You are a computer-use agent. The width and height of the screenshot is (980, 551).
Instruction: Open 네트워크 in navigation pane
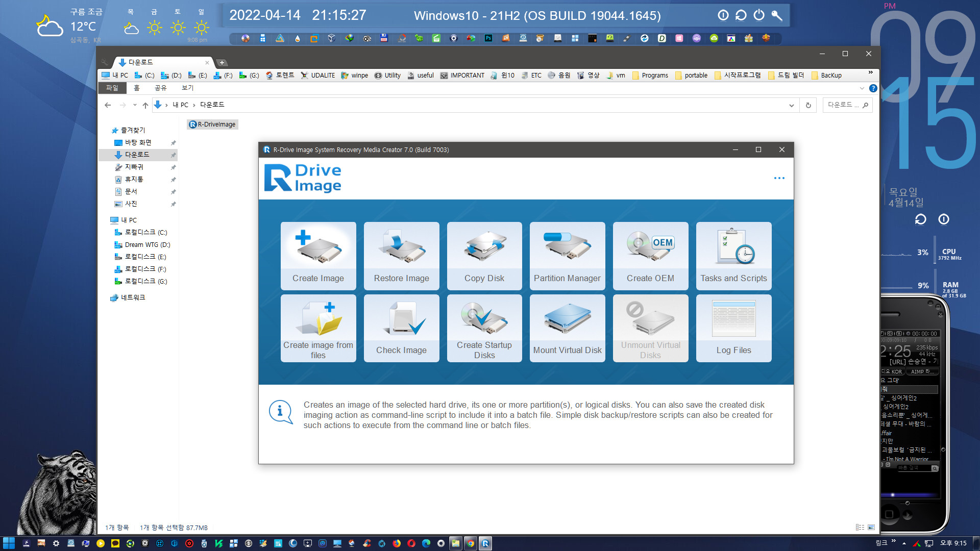point(133,298)
